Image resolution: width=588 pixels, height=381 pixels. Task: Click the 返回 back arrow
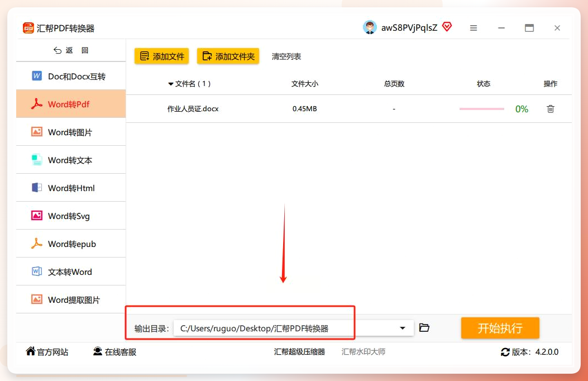click(x=58, y=50)
